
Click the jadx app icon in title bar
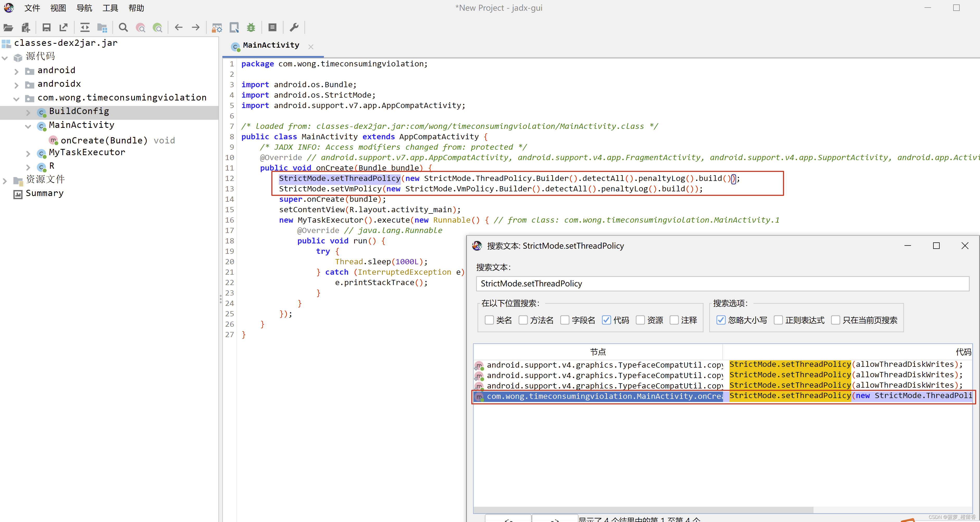[9, 8]
